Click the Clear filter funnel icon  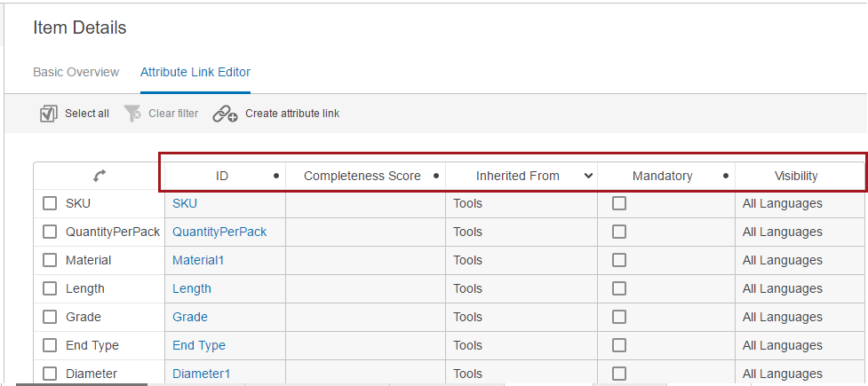point(132,114)
